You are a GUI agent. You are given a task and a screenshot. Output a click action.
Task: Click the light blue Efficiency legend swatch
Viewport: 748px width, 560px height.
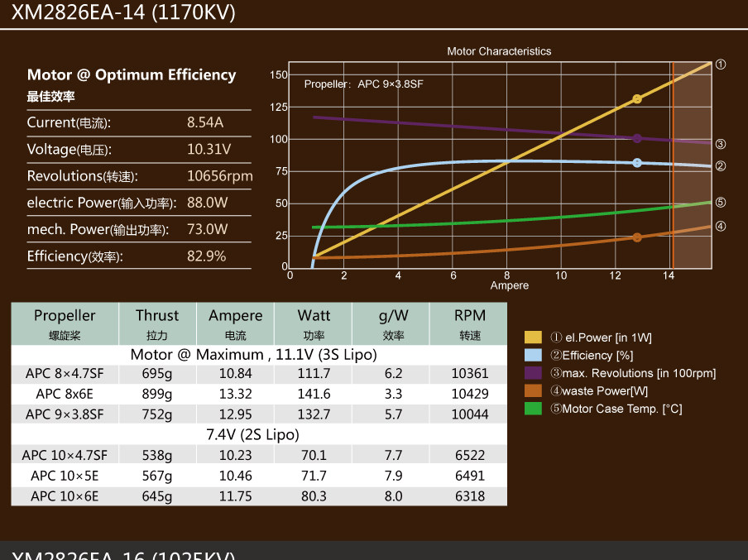tap(533, 355)
